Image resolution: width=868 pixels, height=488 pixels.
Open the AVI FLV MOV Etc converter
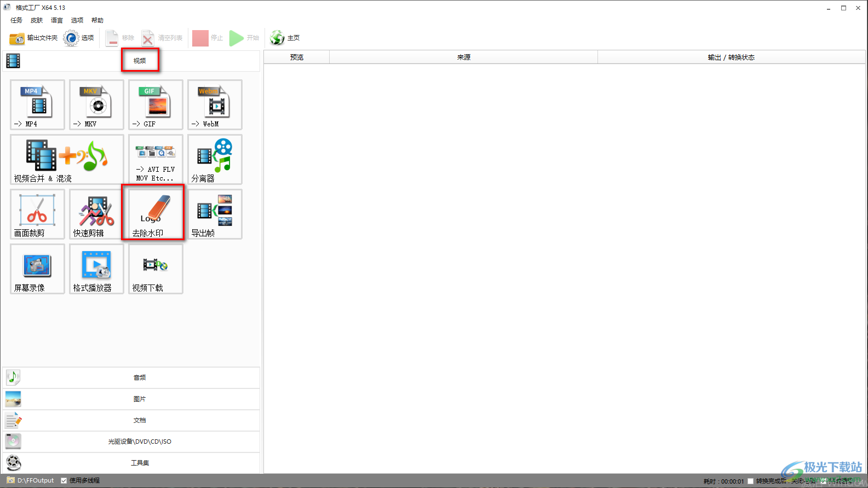point(156,159)
